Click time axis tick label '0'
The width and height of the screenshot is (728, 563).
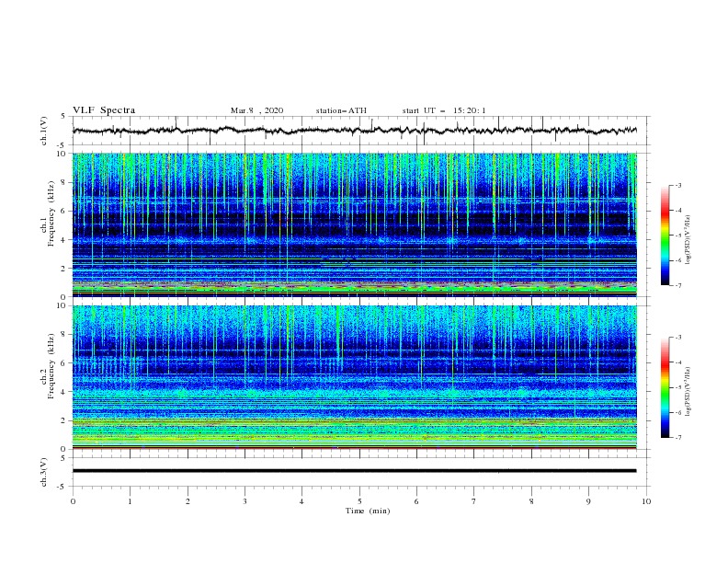coord(73,501)
